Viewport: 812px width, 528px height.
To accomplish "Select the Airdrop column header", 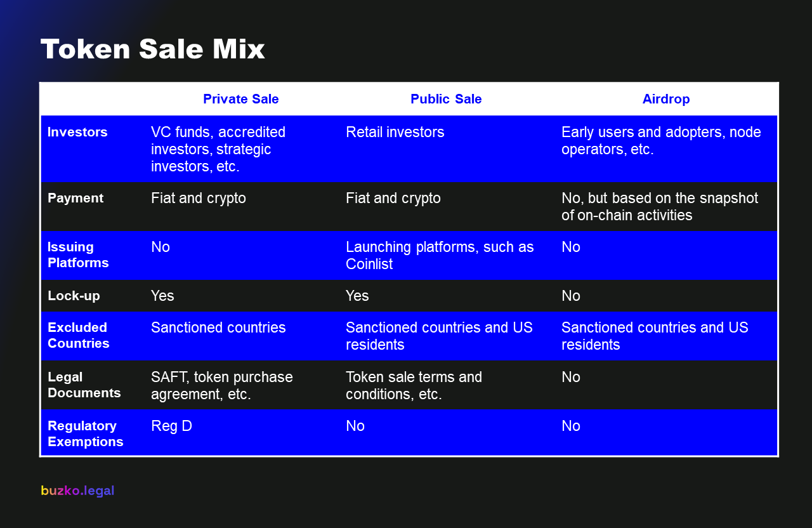I will (665, 99).
